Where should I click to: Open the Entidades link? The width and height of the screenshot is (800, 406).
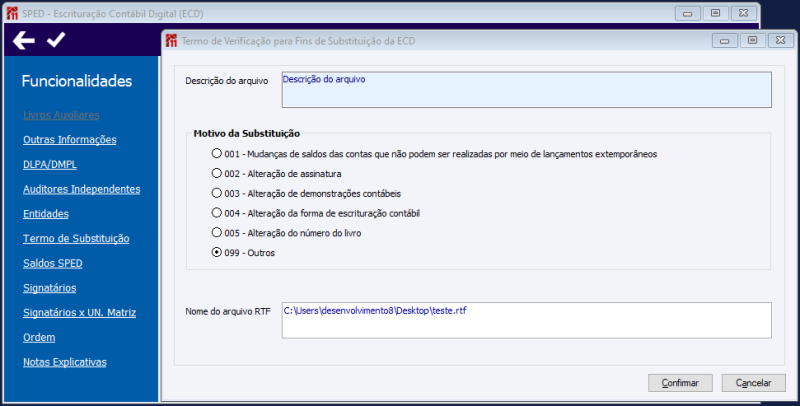tap(46, 214)
